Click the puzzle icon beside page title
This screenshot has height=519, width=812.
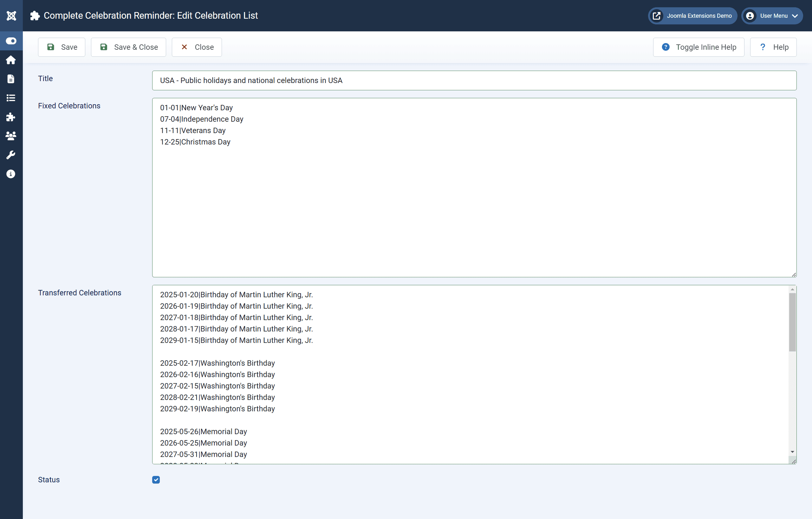coord(35,16)
